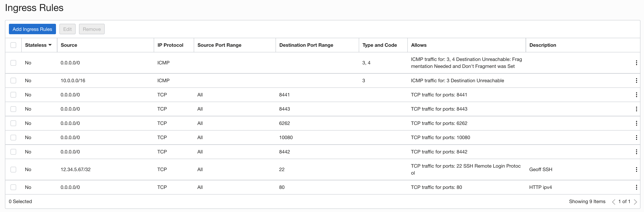The image size is (644, 212).
Task: Tick the select-all checkbox in table header
Action: pos(13,45)
